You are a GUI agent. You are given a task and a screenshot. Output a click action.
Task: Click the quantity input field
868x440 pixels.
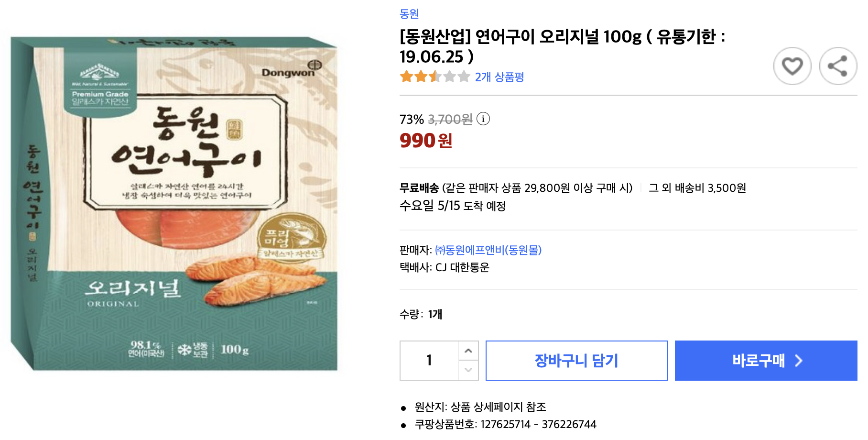coord(429,361)
